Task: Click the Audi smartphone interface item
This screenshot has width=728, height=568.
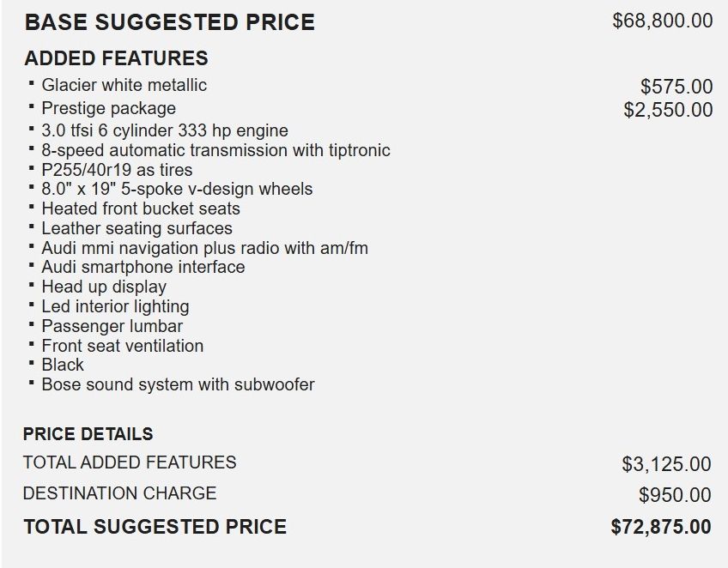Action: (143, 267)
